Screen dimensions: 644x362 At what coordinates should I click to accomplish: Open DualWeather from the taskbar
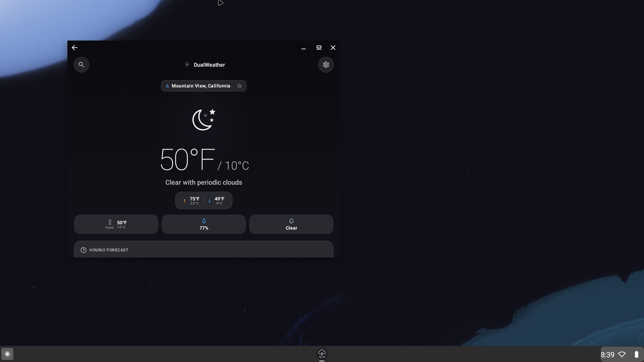[x=321, y=354]
